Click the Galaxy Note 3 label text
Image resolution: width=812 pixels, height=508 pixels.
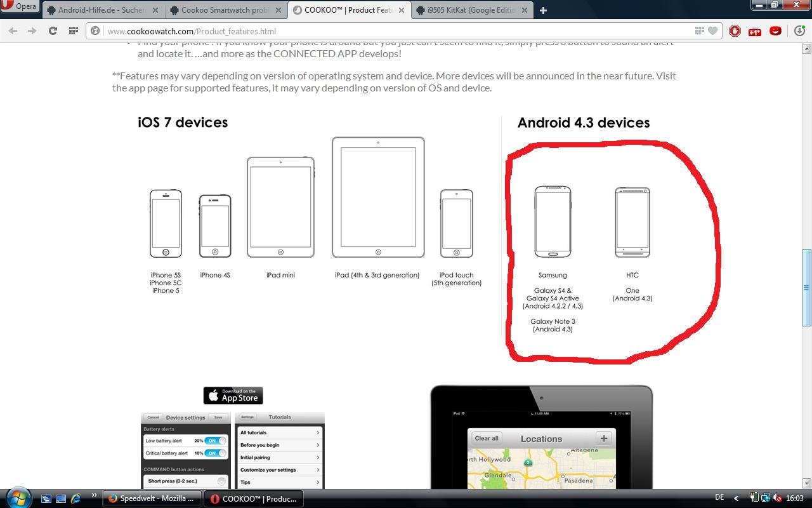553,322
